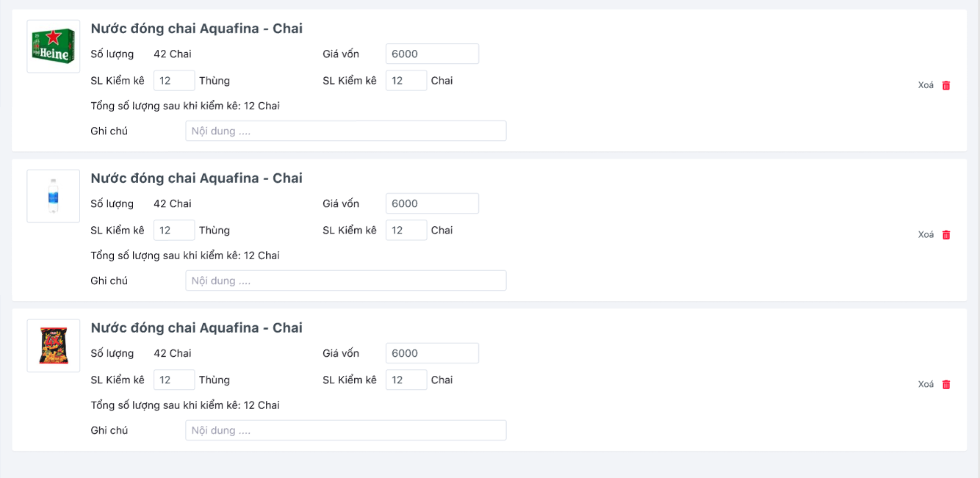The image size is (980, 478).
Task: Click the red trash icon in the second product row
Action: click(946, 235)
